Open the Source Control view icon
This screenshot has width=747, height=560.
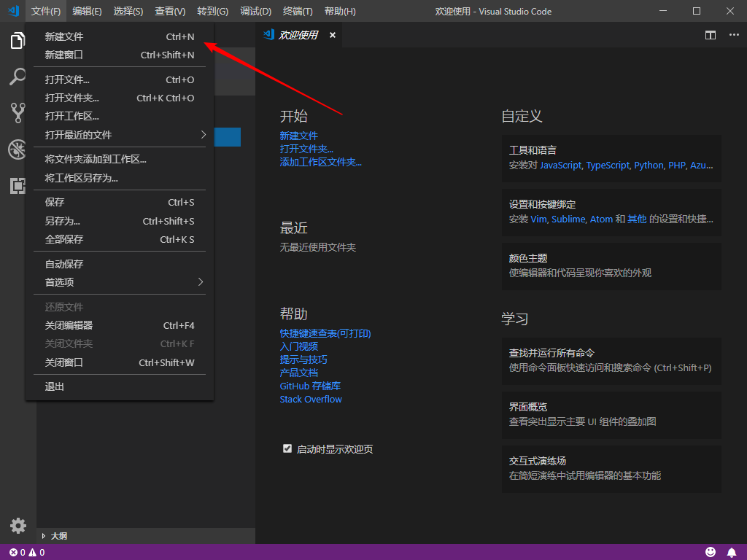point(18,113)
